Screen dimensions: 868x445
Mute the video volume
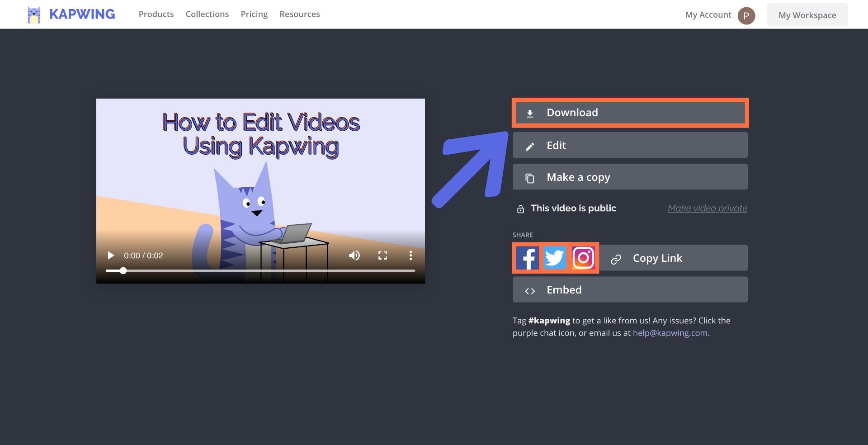(x=354, y=256)
